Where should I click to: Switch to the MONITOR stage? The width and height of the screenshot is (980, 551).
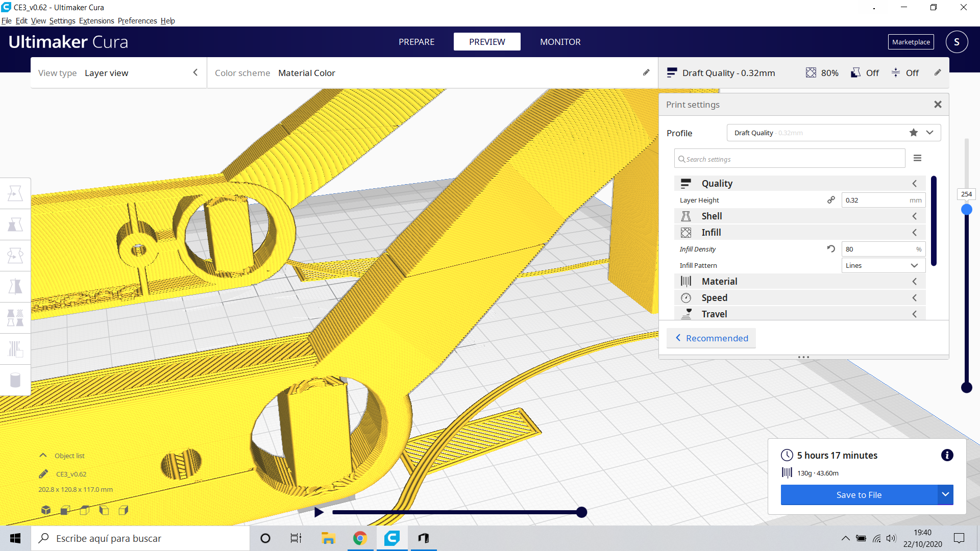pos(560,42)
